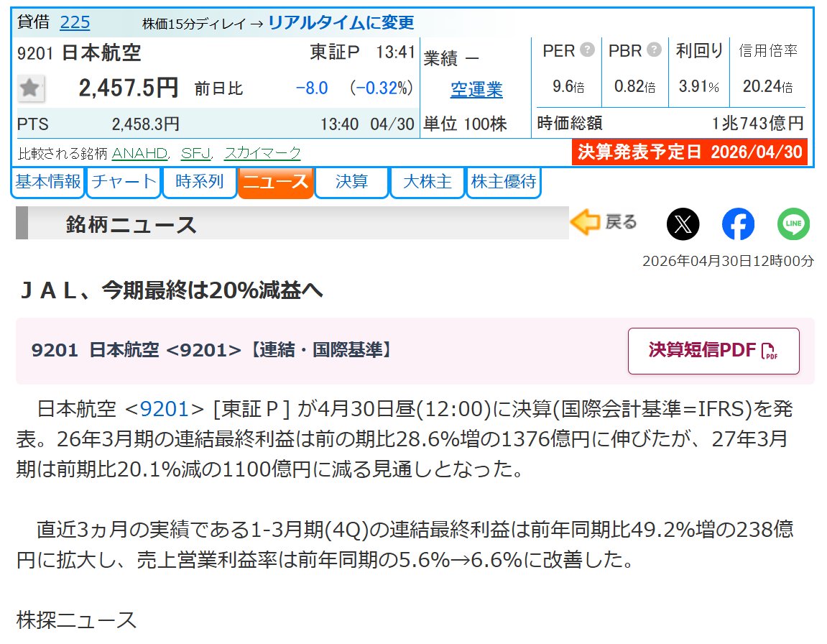Share the article via the LINE icon
Screen dimensions: 827x644
click(x=793, y=224)
